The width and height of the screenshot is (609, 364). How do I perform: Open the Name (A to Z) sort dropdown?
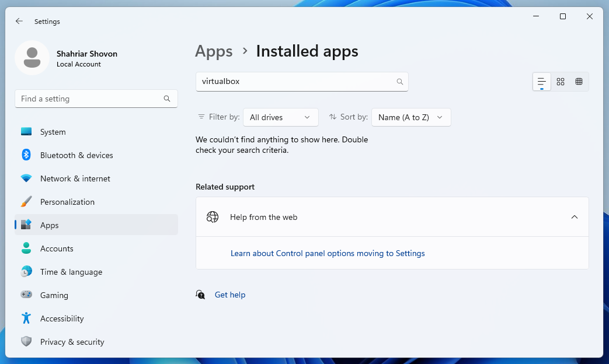coord(411,117)
